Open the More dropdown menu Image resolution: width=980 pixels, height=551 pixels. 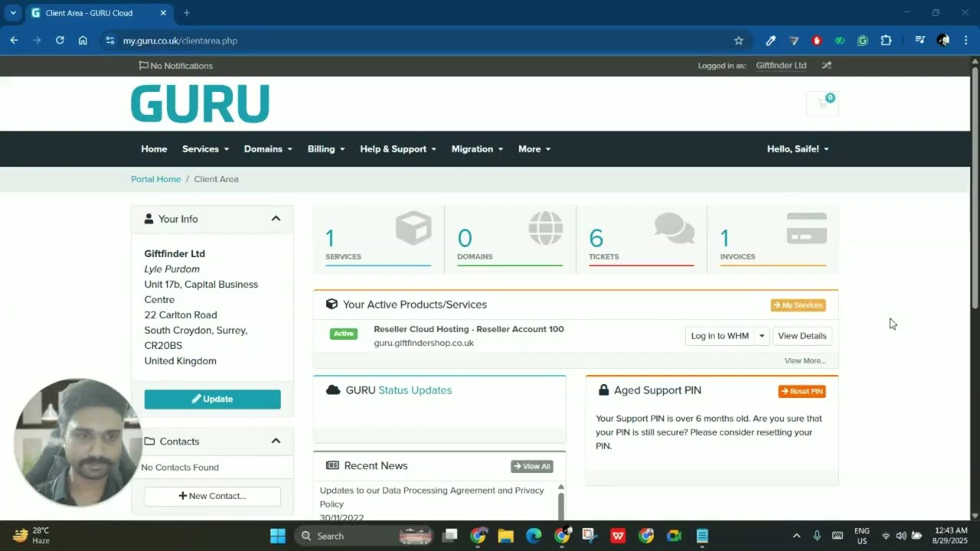tap(534, 149)
